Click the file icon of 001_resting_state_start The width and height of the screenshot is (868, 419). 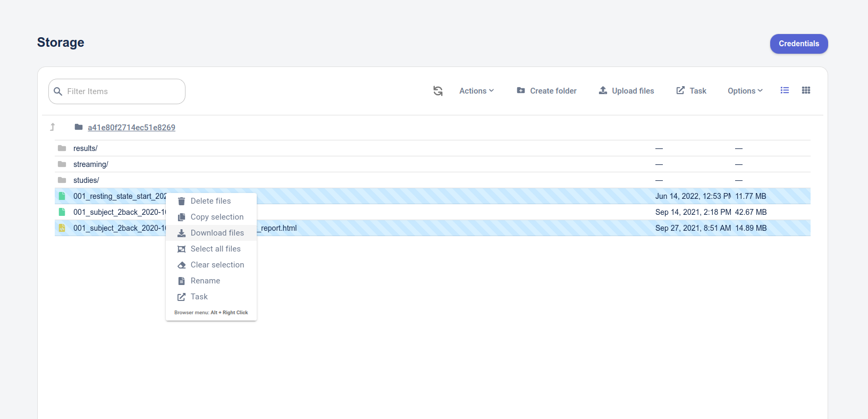(x=62, y=196)
